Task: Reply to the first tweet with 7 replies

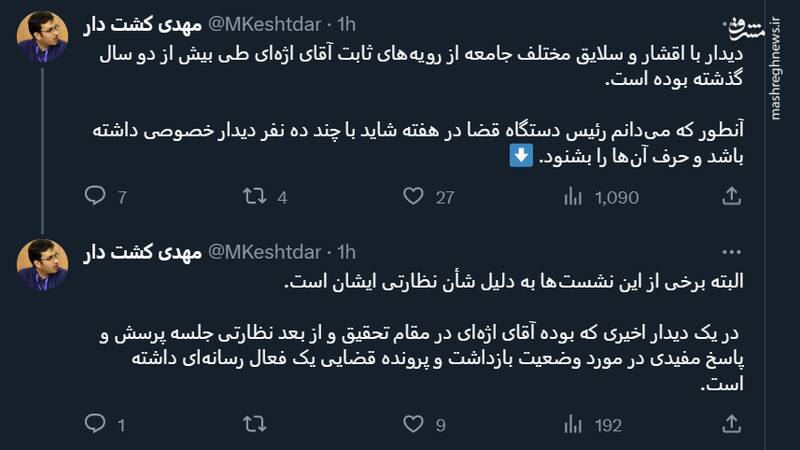Action: (x=95, y=196)
